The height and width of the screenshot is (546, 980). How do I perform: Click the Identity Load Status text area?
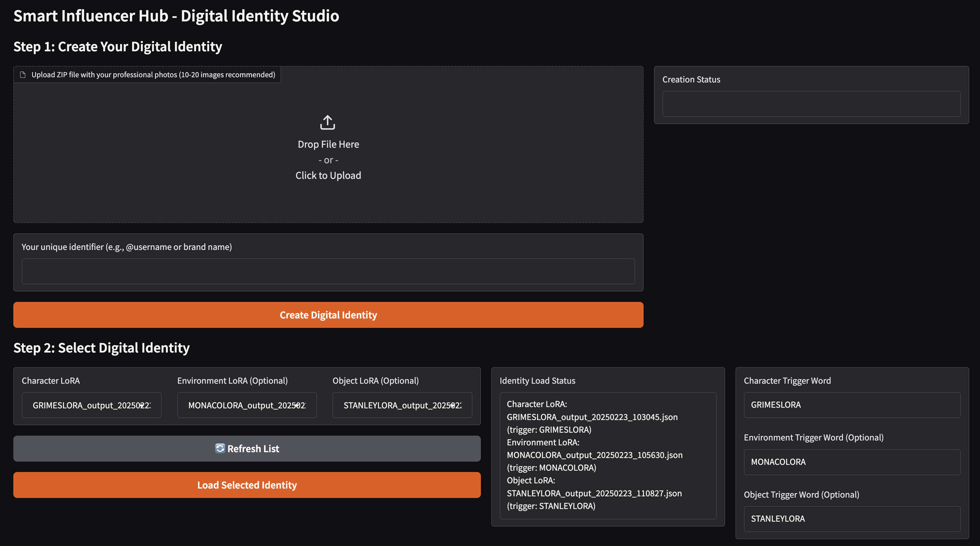point(608,455)
